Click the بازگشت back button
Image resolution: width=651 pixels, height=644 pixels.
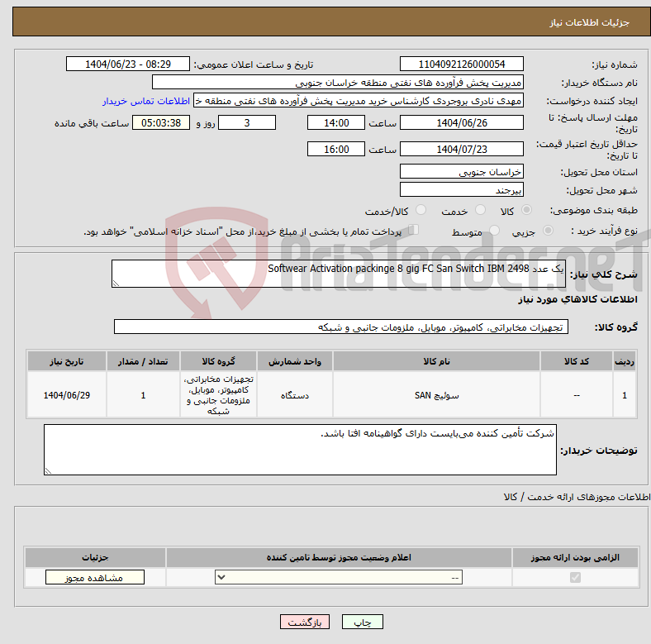[305, 622]
